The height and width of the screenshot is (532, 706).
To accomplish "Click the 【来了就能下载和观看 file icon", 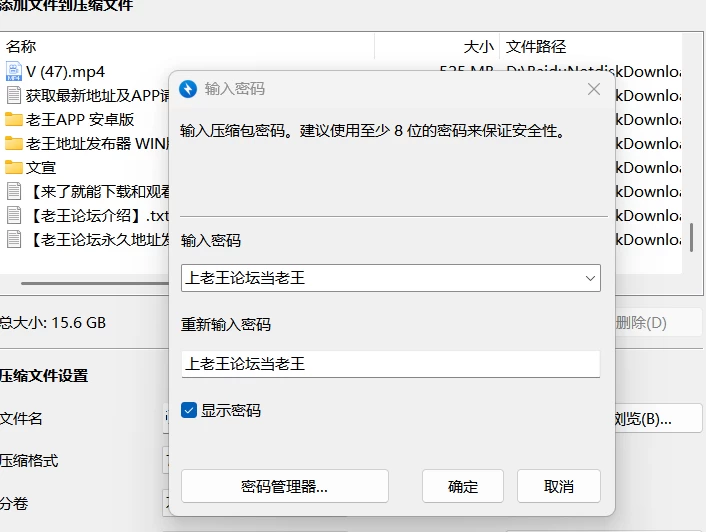I will [14, 191].
